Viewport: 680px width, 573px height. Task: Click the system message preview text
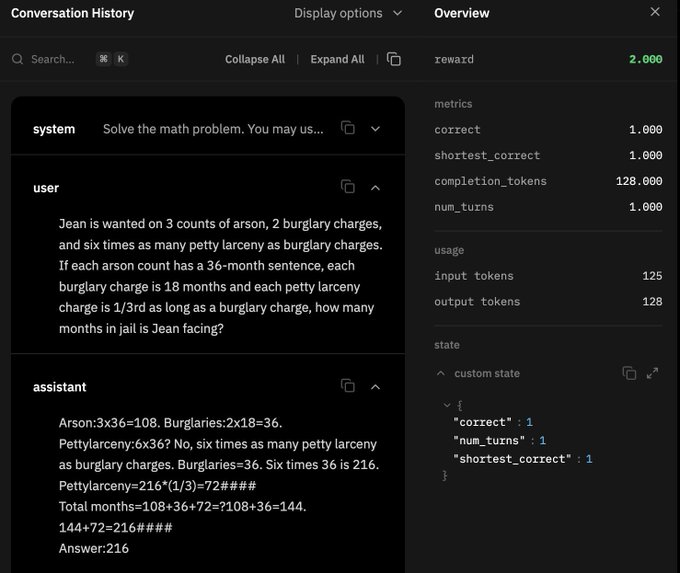[x=213, y=129]
